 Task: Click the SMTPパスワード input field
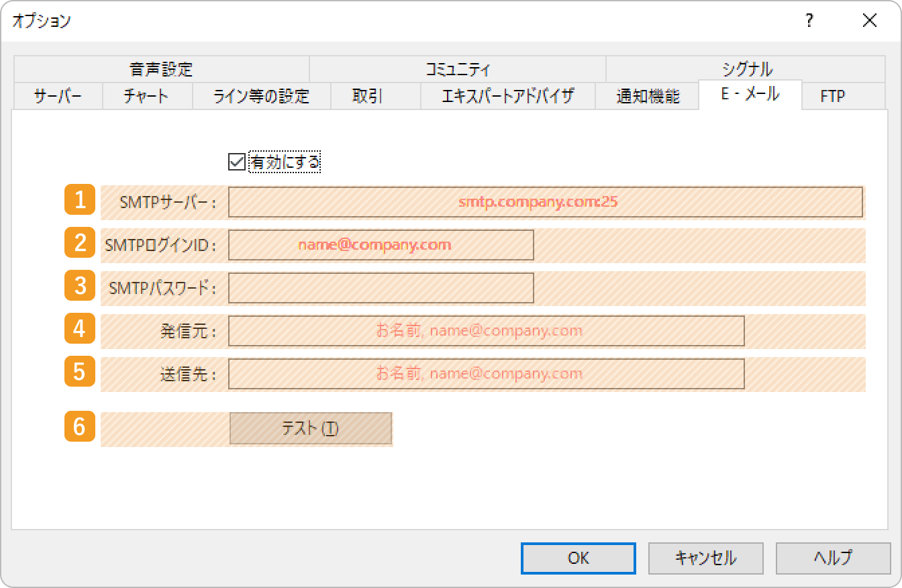381,288
